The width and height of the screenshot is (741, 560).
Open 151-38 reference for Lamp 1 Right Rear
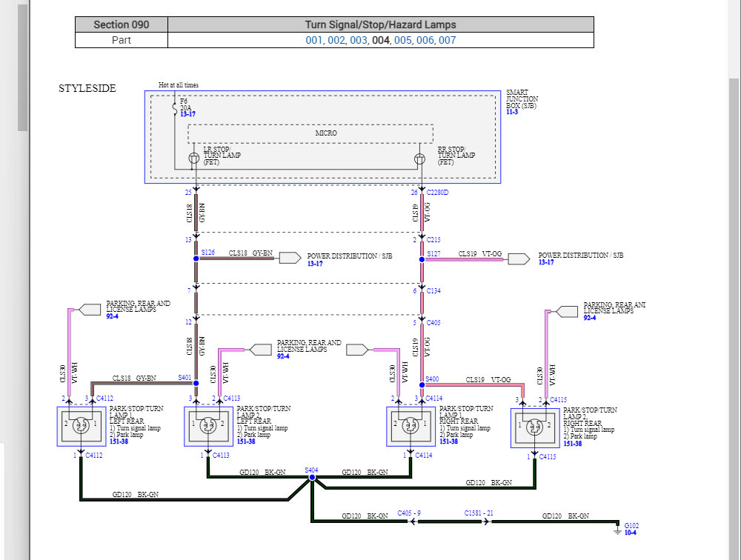tap(449, 441)
